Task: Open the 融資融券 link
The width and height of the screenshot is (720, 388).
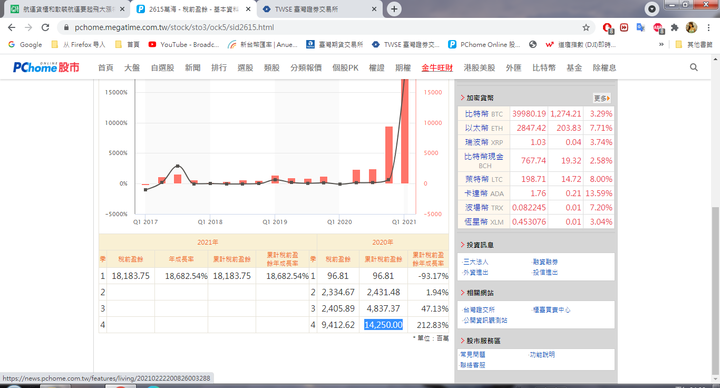Action: (x=545, y=262)
